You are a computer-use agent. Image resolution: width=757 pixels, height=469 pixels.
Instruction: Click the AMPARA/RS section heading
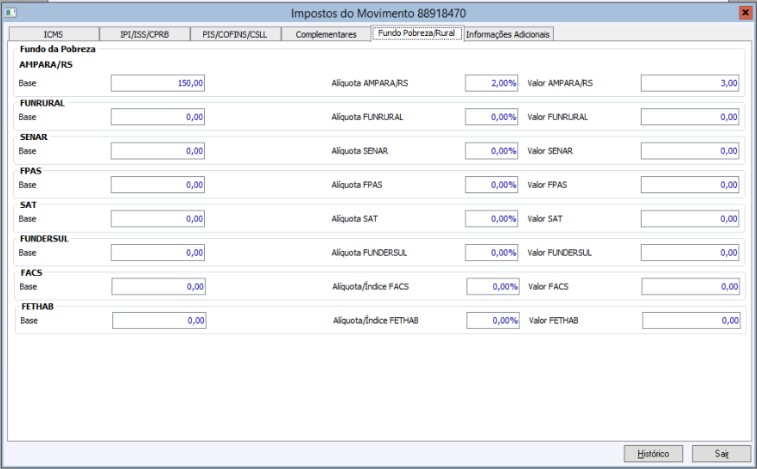coord(46,65)
